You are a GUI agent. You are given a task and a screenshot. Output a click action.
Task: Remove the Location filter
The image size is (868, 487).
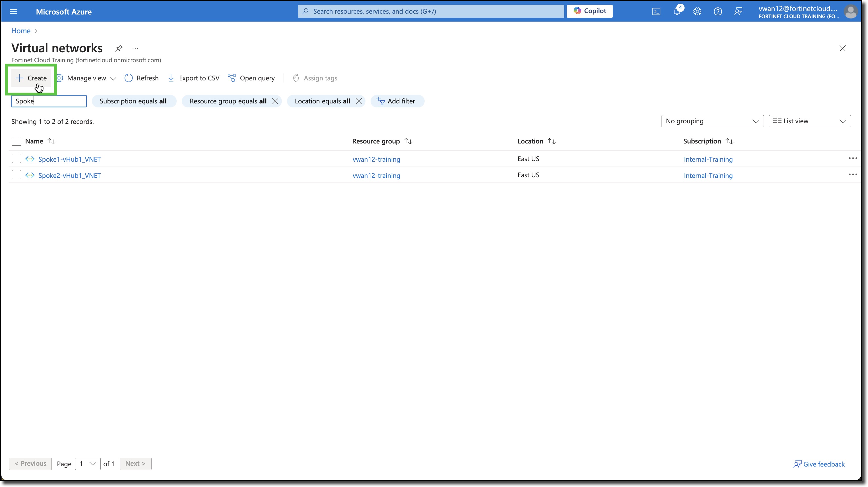point(359,101)
